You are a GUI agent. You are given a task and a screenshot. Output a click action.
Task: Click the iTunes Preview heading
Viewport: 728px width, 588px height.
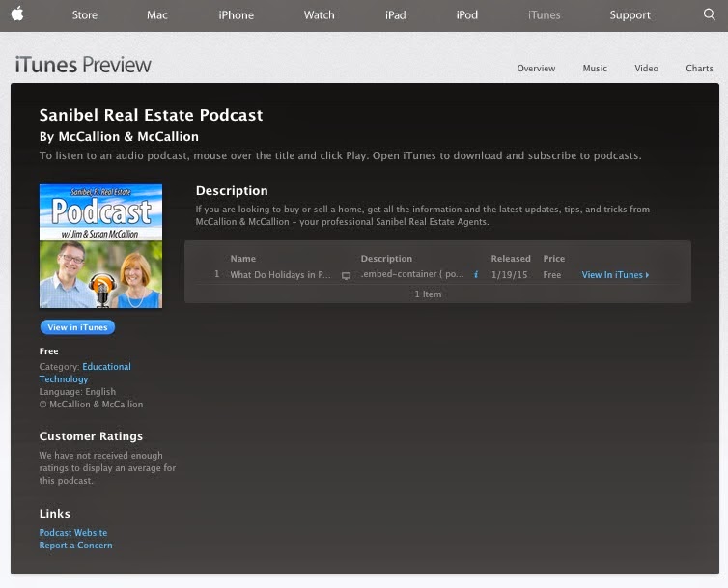pos(83,65)
